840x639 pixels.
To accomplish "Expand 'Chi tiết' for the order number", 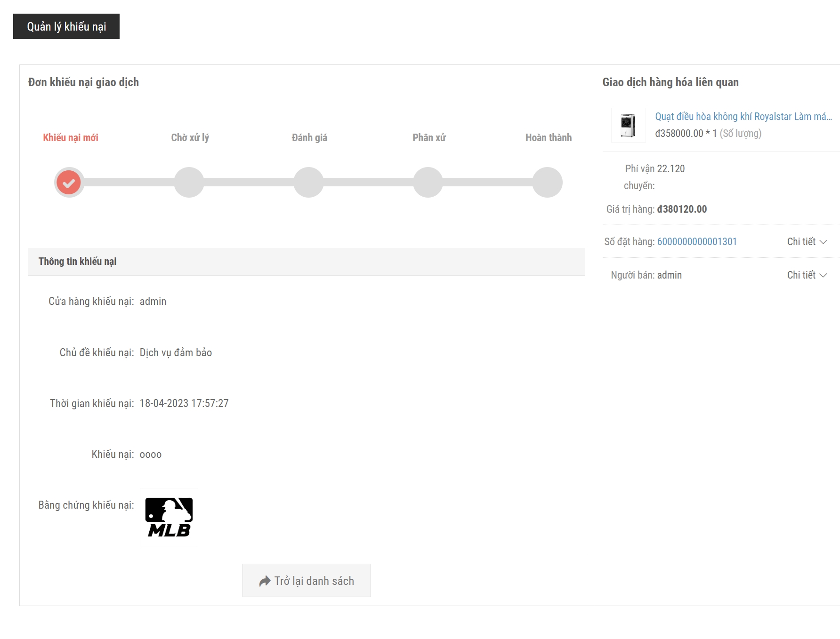I will 801,242.
